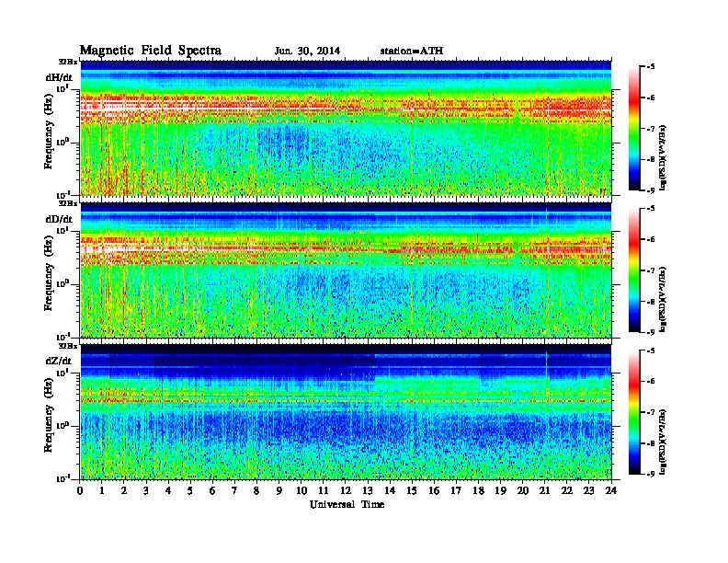Click the "-8" tick on the dZ/dt colorbar
The height and width of the screenshot is (563, 728).
coord(650,443)
